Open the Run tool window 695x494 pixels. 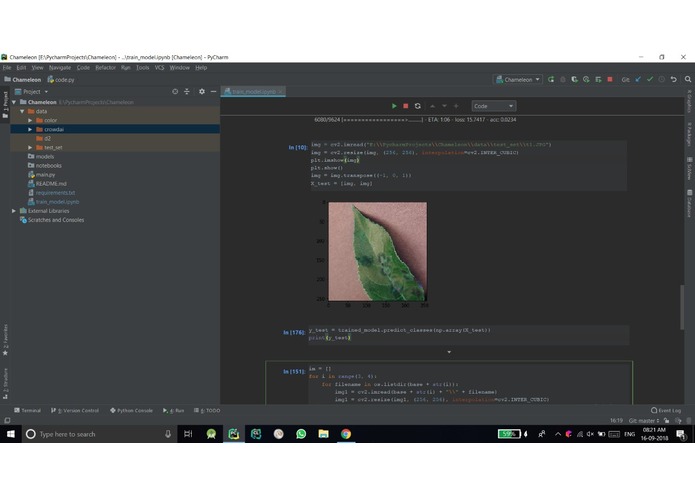tap(173, 411)
